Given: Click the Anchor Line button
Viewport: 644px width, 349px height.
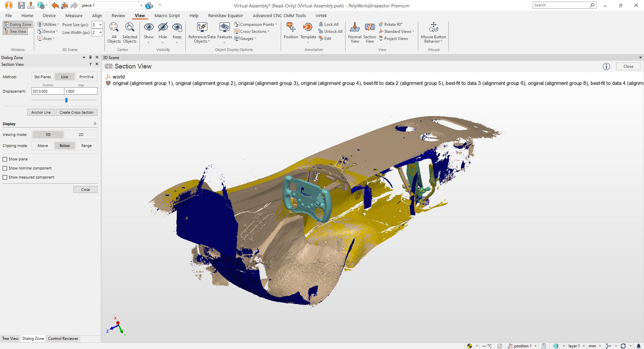Looking at the screenshot, I should [x=41, y=112].
